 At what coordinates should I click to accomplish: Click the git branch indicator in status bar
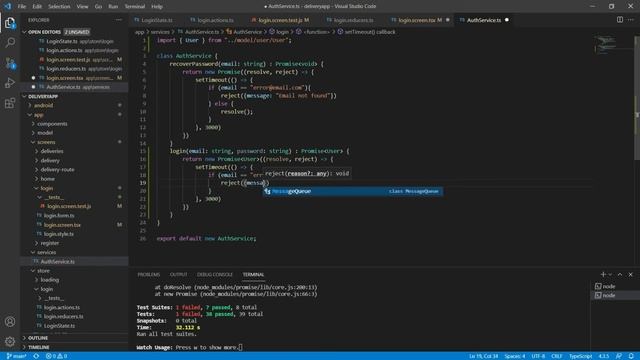pyautogui.click(x=16, y=356)
